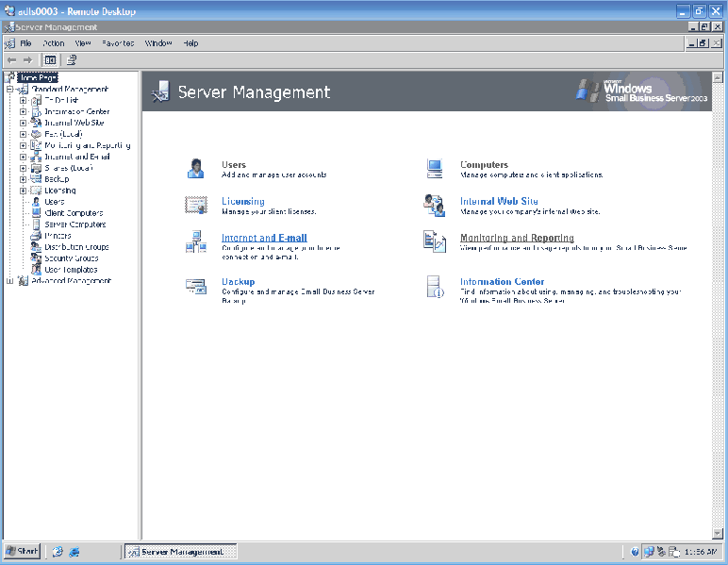Click the Internal Web Site people icon

click(x=435, y=206)
